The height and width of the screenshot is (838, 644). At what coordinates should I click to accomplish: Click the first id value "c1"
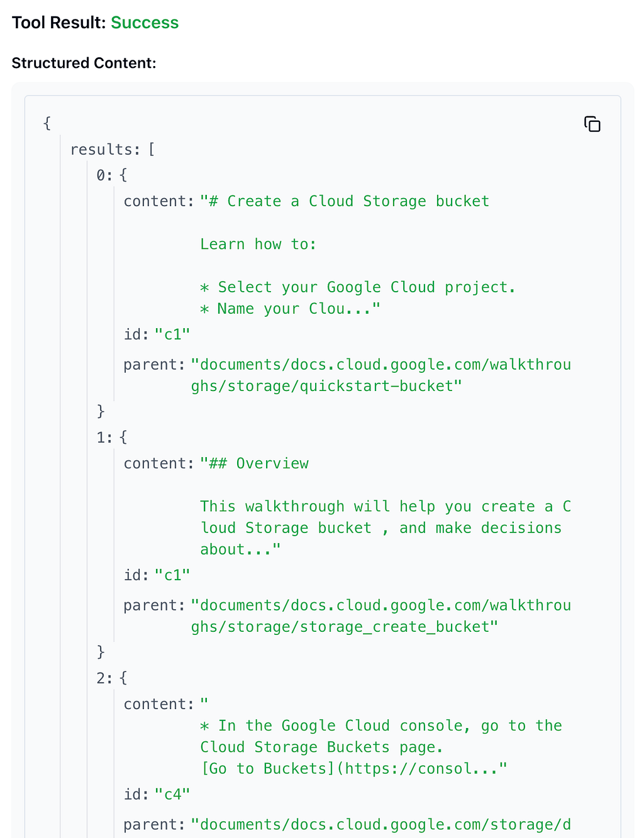point(172,334)
